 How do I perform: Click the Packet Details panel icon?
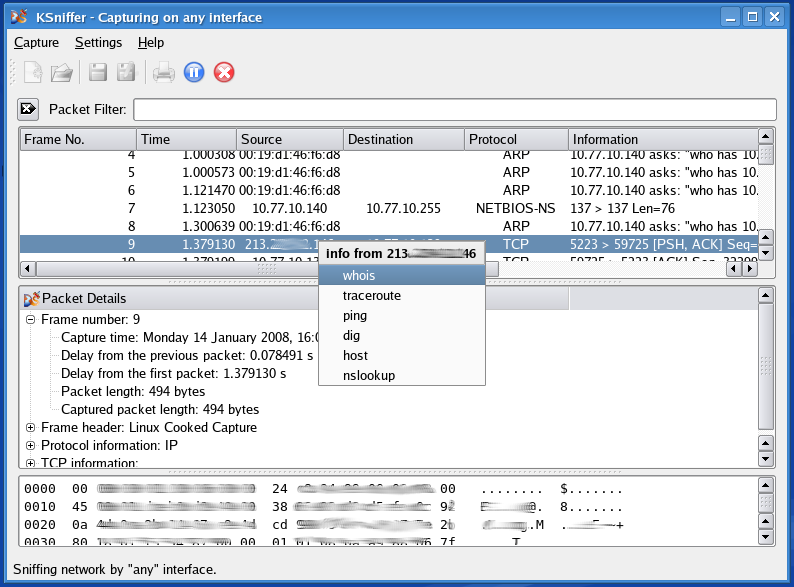(x=31, y=299)
